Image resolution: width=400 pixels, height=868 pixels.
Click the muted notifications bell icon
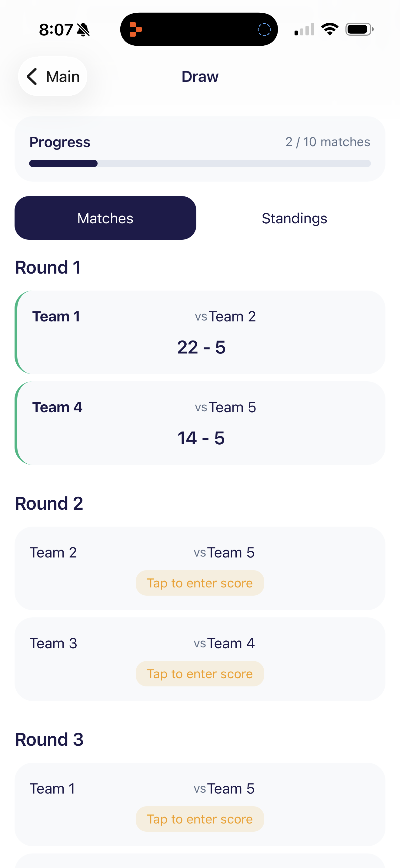[x=83, y=30]
